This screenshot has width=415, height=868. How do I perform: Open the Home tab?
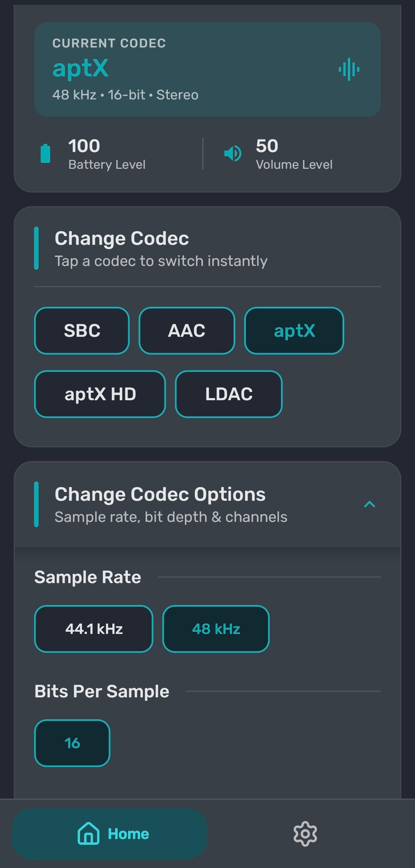point(109,834)
